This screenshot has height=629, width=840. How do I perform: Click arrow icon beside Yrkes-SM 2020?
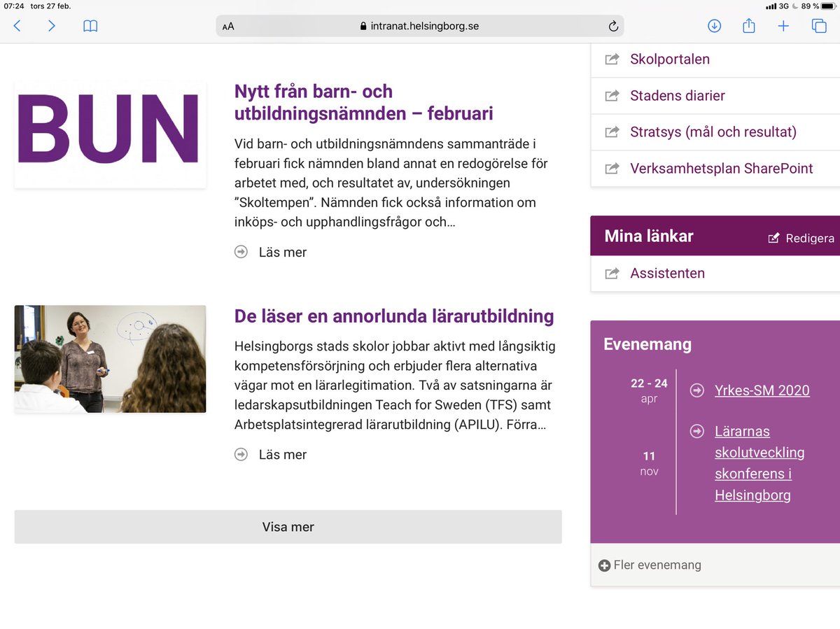pyautogui.click(x=696, y=390)
